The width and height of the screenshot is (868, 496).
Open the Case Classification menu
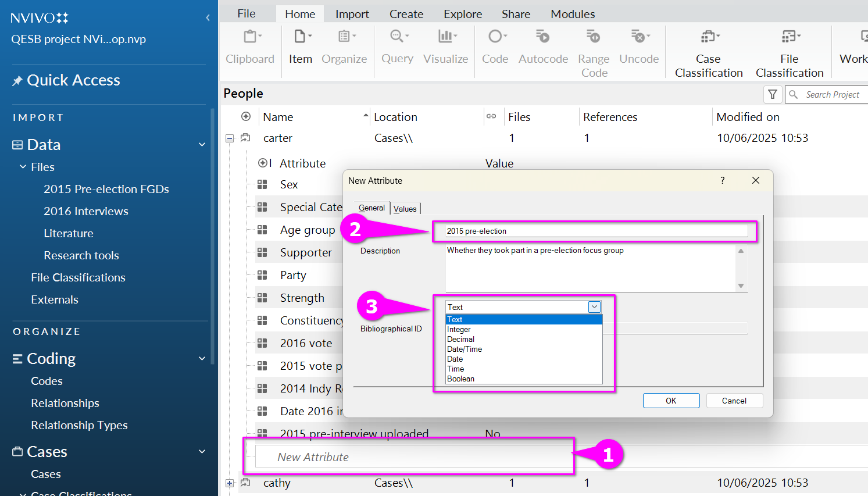point(709,52)
